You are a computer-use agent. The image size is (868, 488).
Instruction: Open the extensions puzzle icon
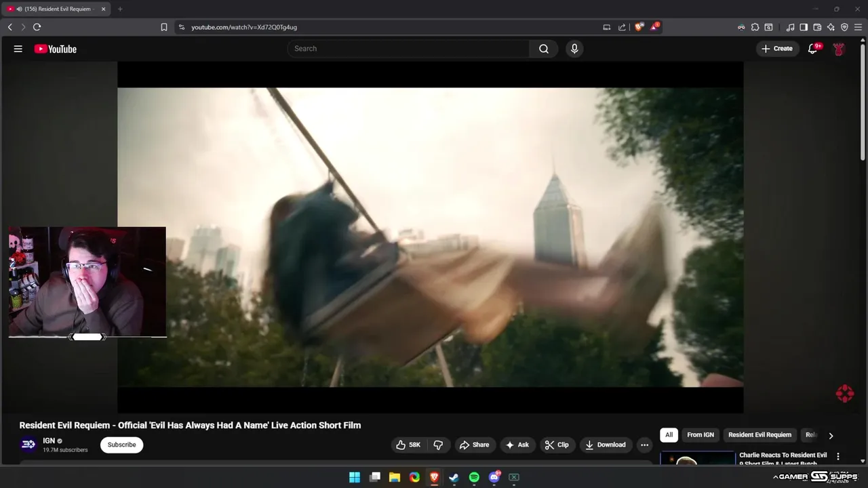coord(755,27)
